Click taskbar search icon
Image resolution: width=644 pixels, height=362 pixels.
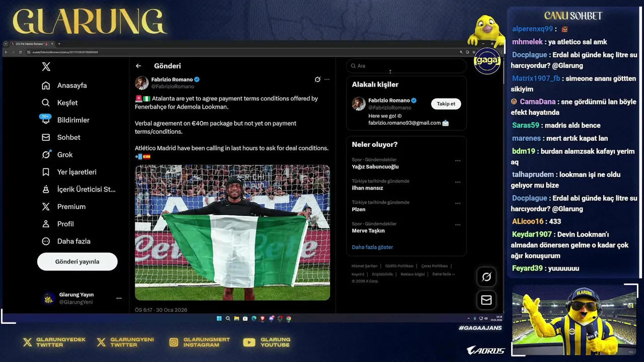(x=228, y=318)
